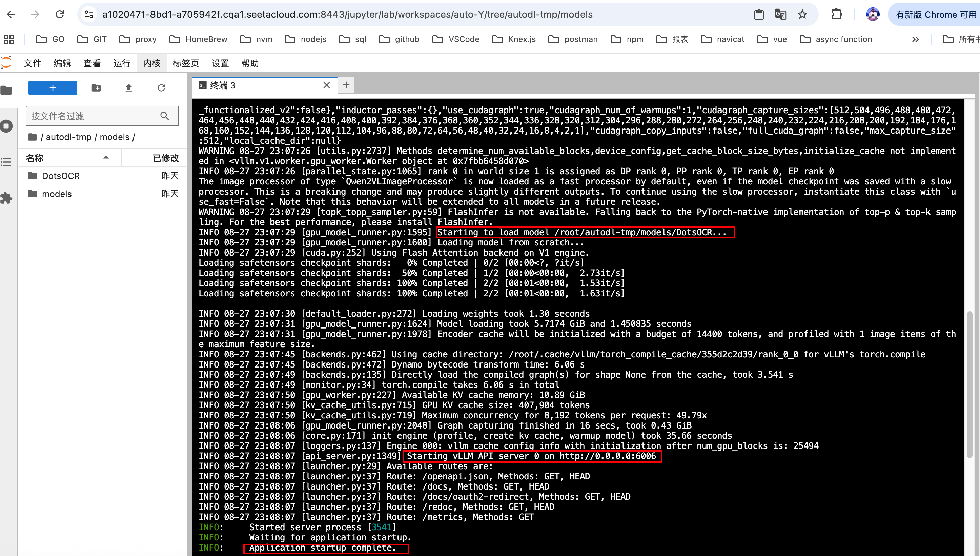Open the Chrome apps grid icon

[x=8, y=39]
